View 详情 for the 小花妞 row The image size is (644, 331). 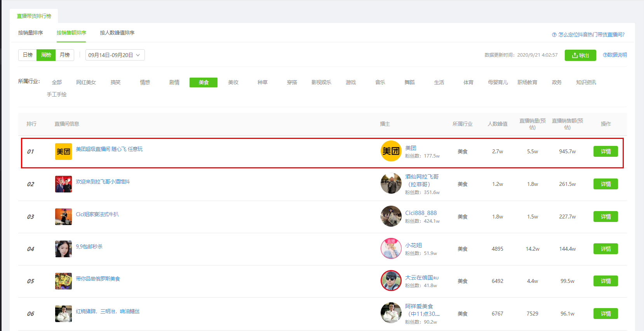[606, 249]
